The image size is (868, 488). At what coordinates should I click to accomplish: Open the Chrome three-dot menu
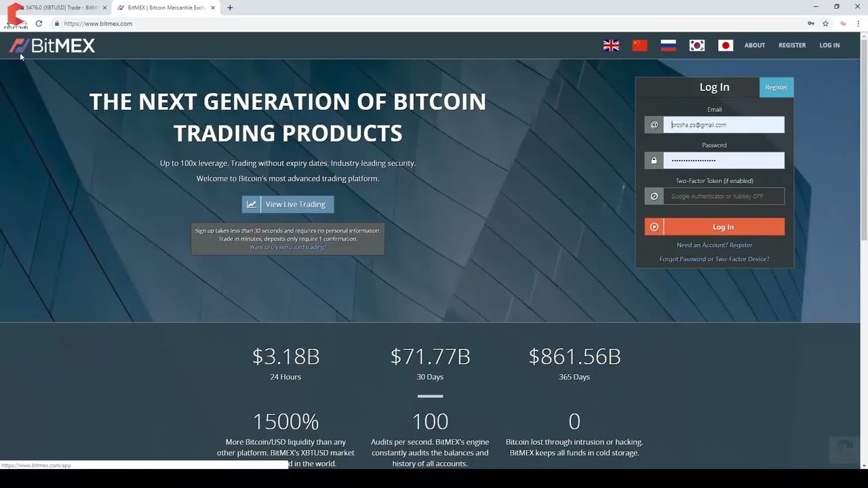858,23
